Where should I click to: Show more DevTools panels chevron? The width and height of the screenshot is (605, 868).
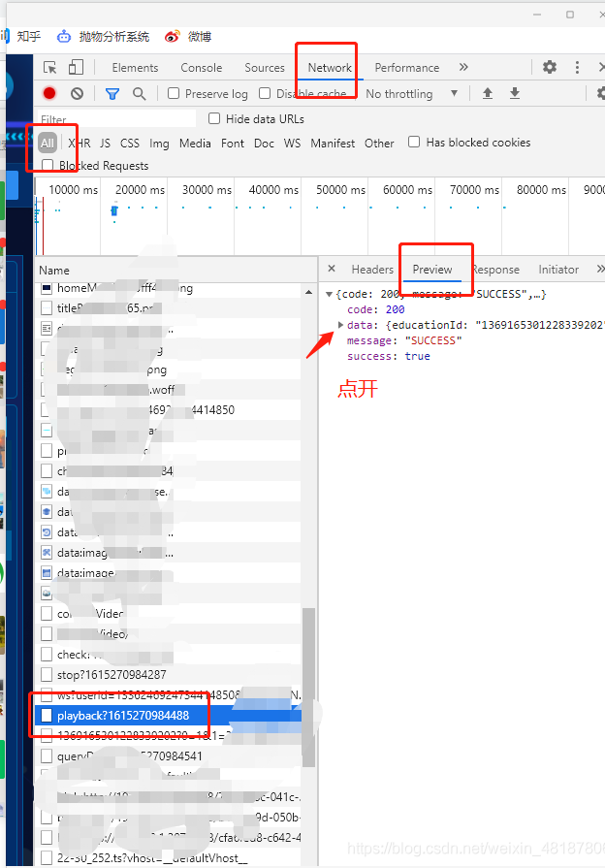tap(463, 67)
